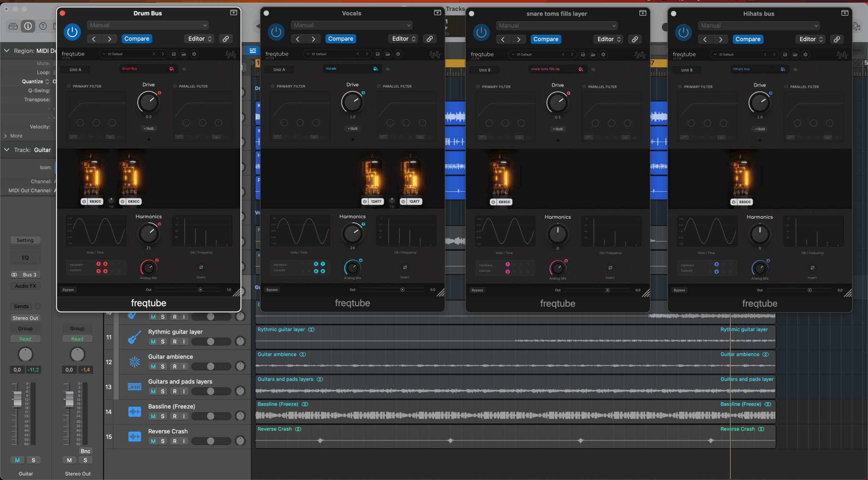Image resolution: width=868 pixels, height=480 pixels.
Task: Click Analog Mix knob in snare toms plugin
Action: pos(558,268)
